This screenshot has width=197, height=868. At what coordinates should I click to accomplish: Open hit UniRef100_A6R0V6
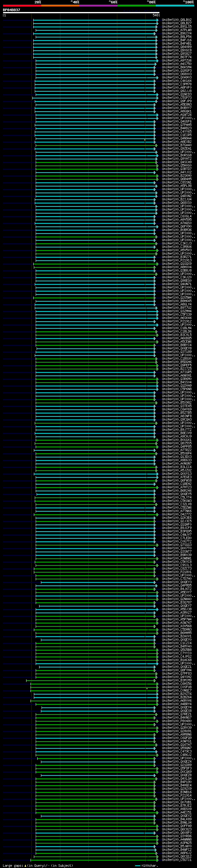click(177, 701)
